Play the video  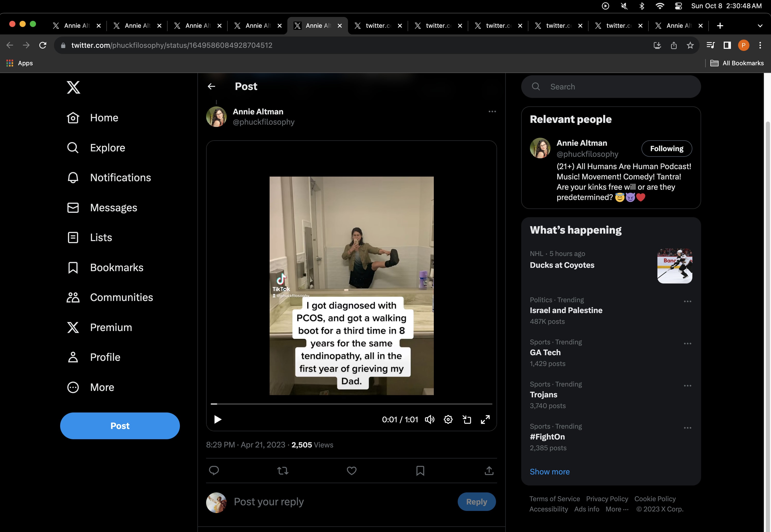point(218,419)
